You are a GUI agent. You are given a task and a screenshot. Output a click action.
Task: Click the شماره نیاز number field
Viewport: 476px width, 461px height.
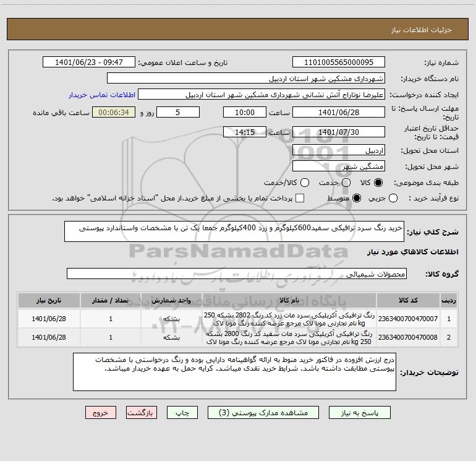[x=339, y=62]
